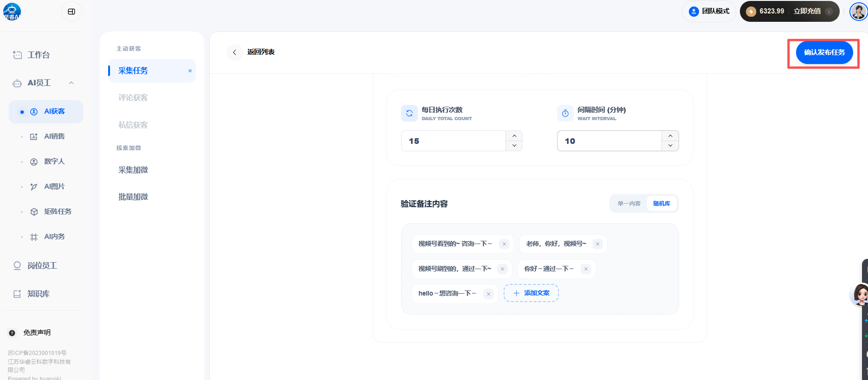
Task: Go to 批量加微 menu item
Action: tap(133, 197)
